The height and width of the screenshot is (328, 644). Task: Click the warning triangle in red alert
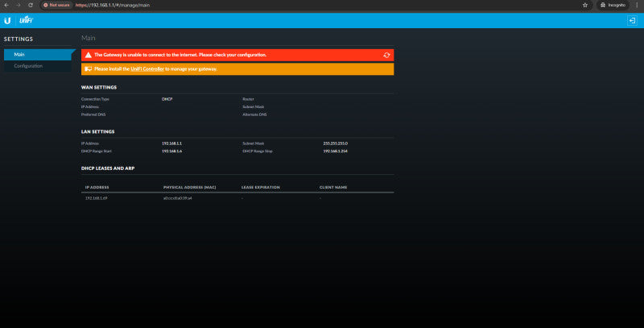coord(89,55)
